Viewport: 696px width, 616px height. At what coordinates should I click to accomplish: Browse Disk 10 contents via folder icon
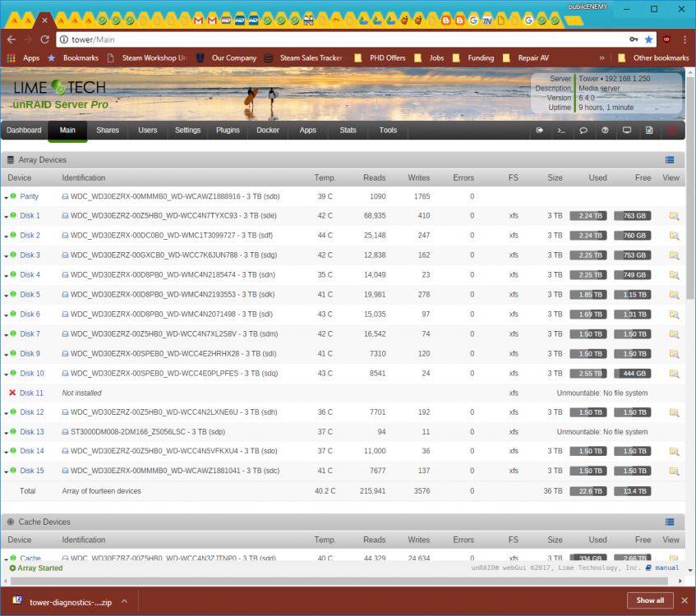pyautogui.click(x=675, y=374)
